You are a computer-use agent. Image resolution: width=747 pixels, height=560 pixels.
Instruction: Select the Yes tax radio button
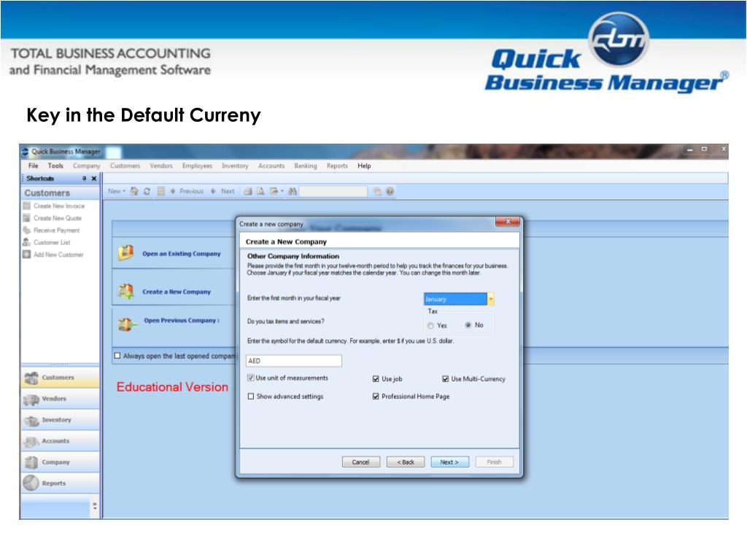(x=430, y=326)
